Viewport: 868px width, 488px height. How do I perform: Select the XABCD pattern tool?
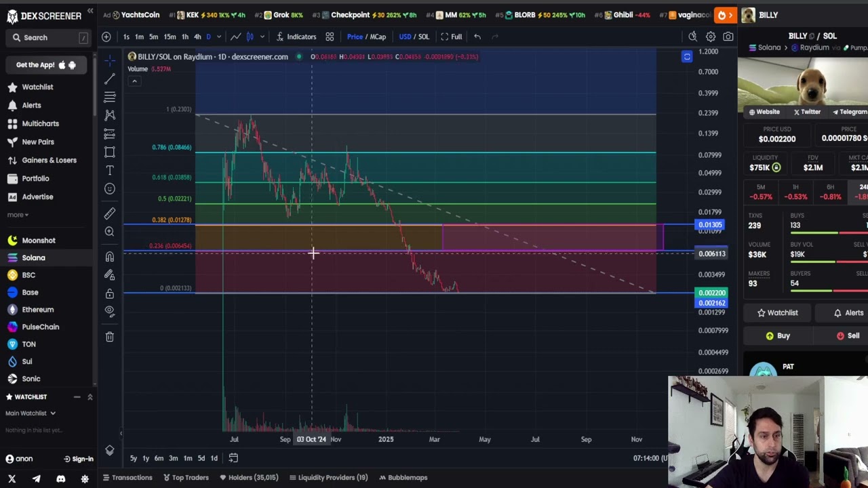110,115
